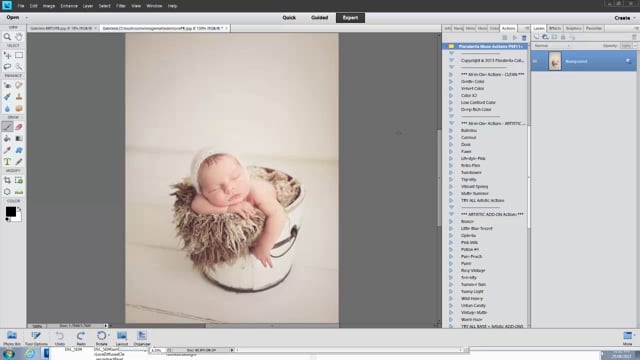The width and height of the screenshot is (640, 360).
Task: Select the Brush tool
Action: coord(7,127)
